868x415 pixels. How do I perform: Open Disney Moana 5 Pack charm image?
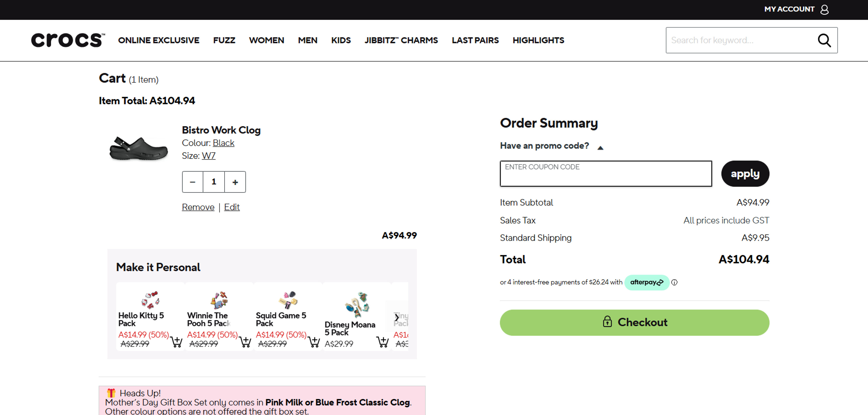point(357,304)
